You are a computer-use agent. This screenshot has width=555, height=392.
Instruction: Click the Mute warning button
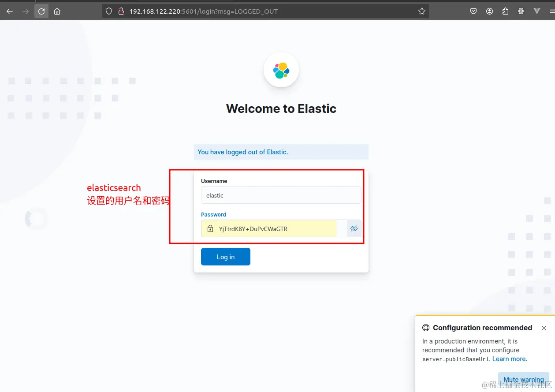(x=524, y=380)
